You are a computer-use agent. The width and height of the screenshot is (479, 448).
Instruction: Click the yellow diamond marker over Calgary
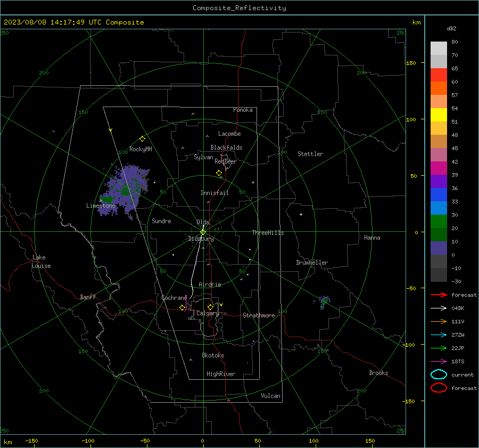[210, 307]
